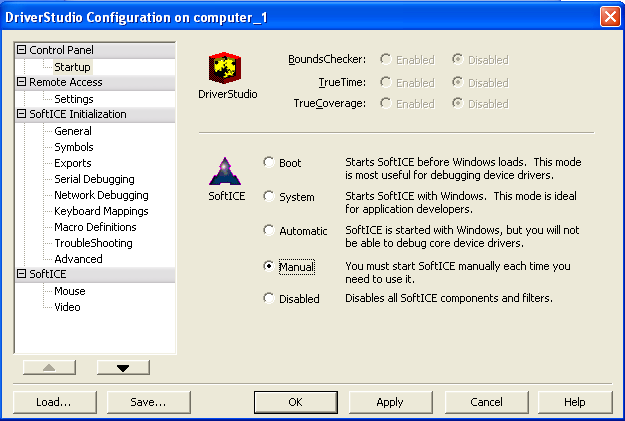Collapse the SoftICE Initialization tree section
625x421 pixels.
(22, 114)
